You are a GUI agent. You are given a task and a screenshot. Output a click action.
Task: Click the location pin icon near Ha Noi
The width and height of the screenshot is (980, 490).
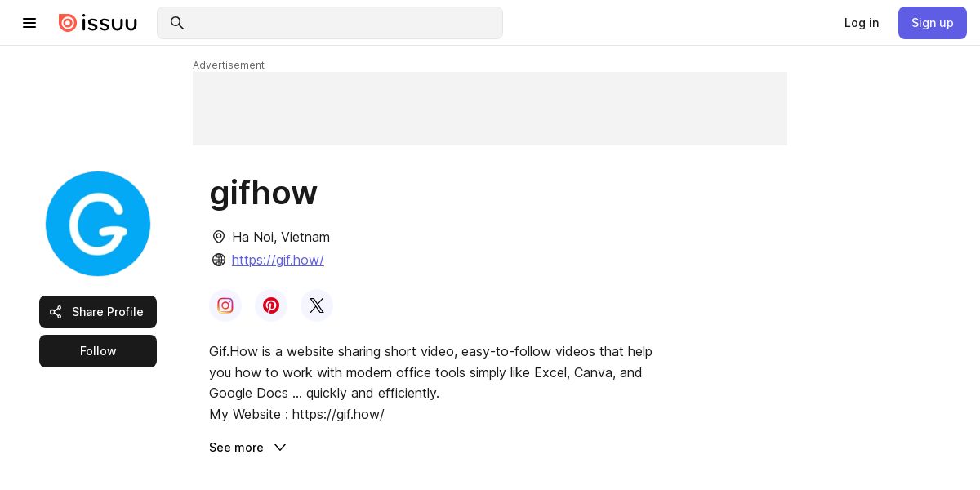pos(219,237)
